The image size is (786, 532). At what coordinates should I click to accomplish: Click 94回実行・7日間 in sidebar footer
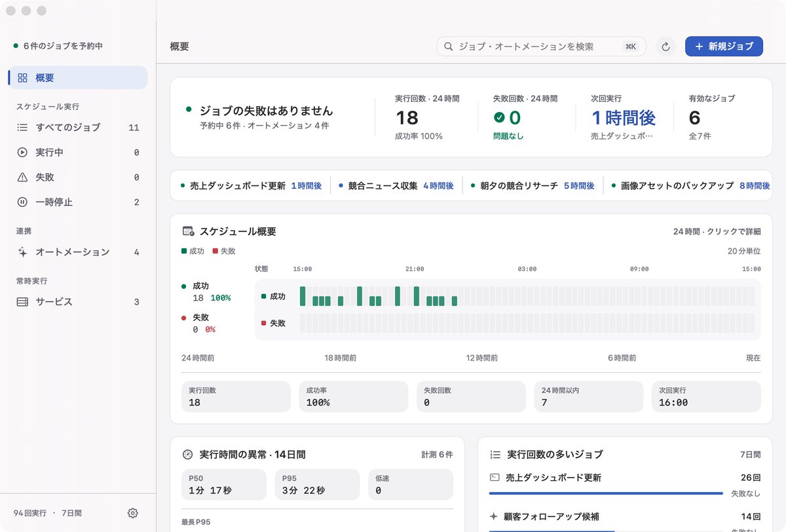(48, 513)
